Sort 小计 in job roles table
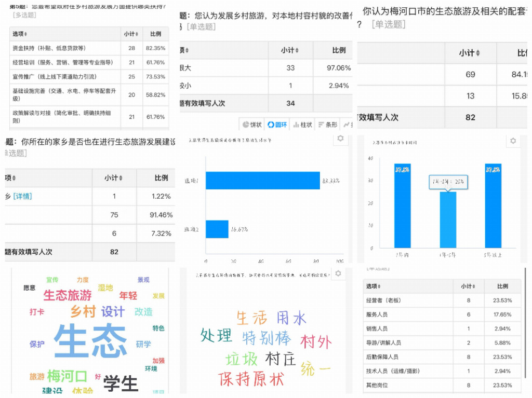Image resolution: width=532 pixels, height=398 pixels. [x=468, y=286]
